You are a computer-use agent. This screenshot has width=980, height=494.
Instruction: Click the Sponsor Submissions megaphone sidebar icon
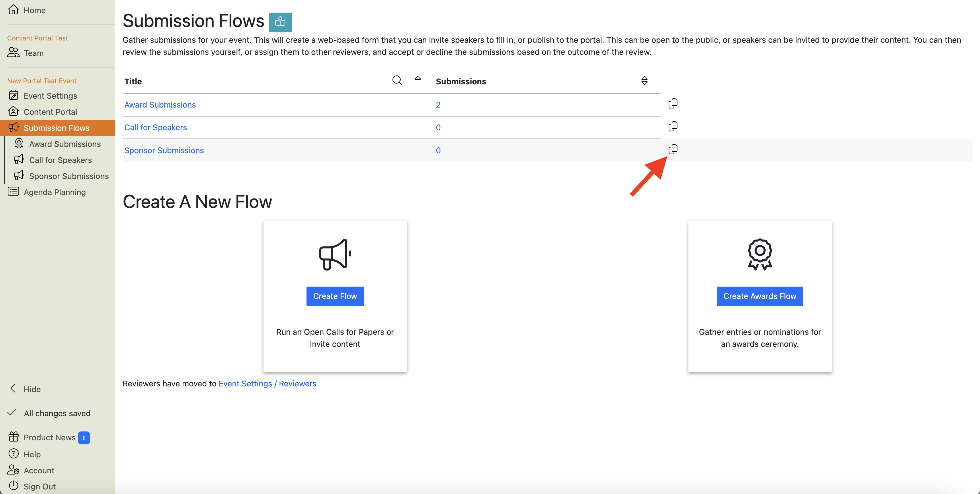[19, 175]
